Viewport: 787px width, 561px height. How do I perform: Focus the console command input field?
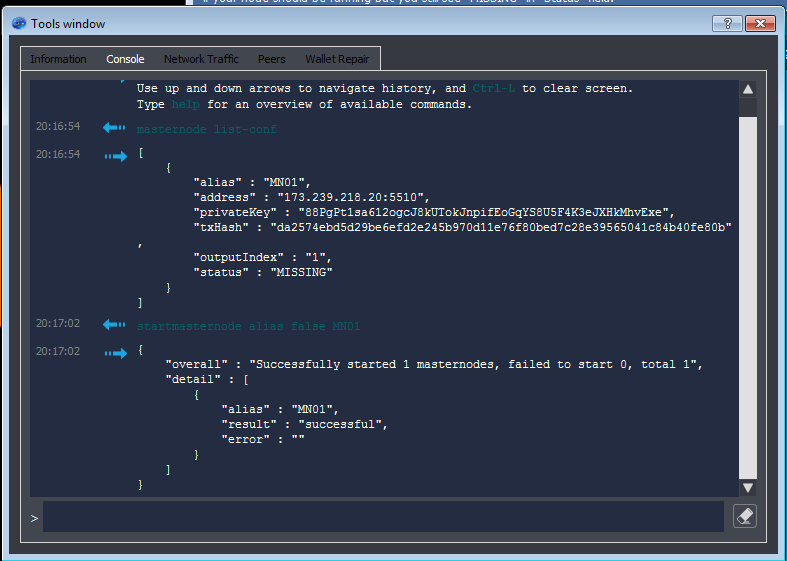383,516
